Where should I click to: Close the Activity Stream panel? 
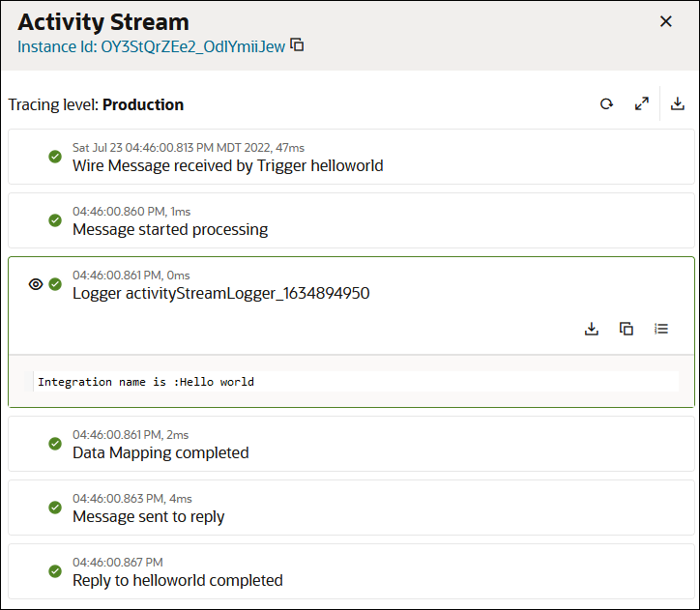click(x=665, y=21)
